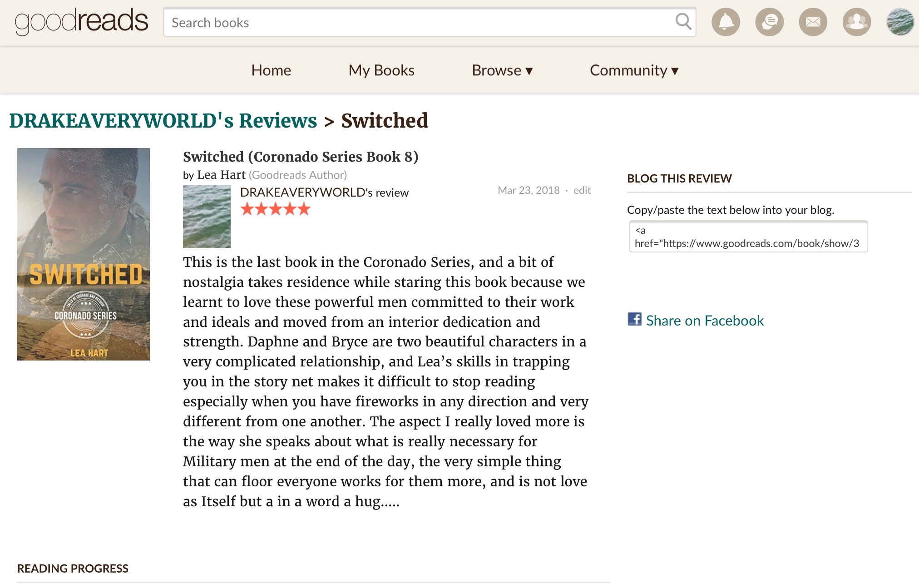Image resolution: width=919 pixels, height=588 pixels.
Task: Click the profile avatar in header
Action: coord(900,22)
